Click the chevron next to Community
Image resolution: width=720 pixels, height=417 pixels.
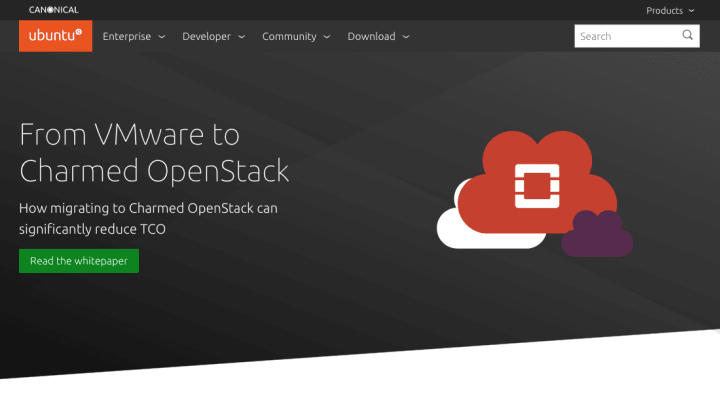click(x=327, y=37)
